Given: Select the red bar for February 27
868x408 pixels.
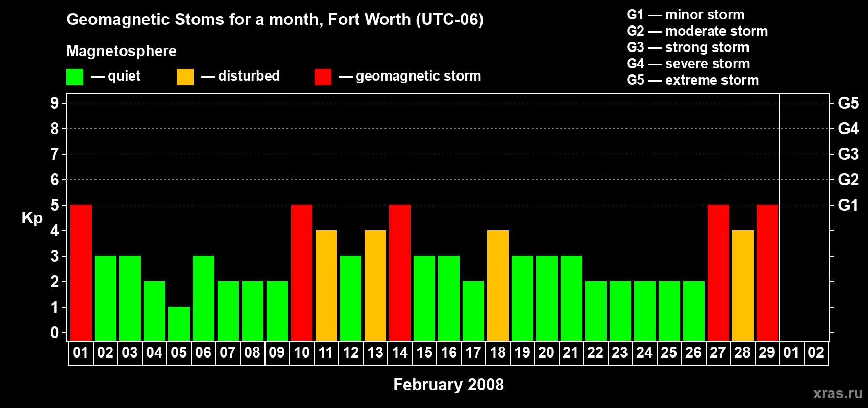Looking at the screenshot, I should click(718, 272).
